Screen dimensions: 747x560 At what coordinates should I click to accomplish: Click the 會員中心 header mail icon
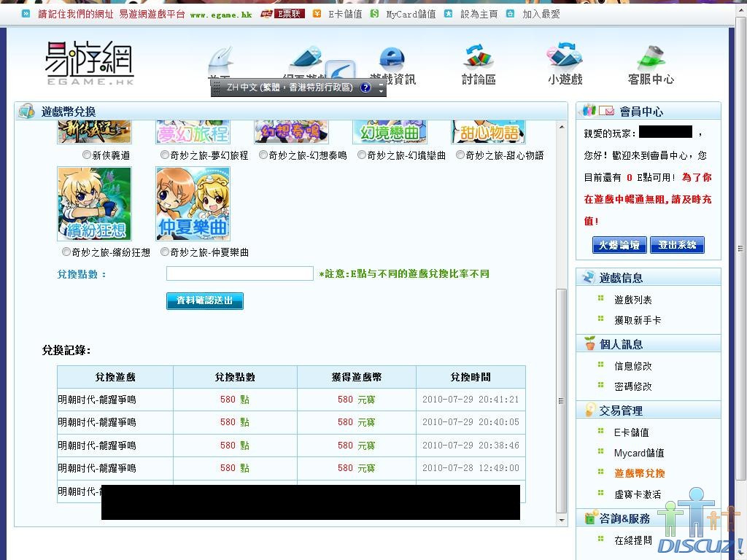pos(606,111)
